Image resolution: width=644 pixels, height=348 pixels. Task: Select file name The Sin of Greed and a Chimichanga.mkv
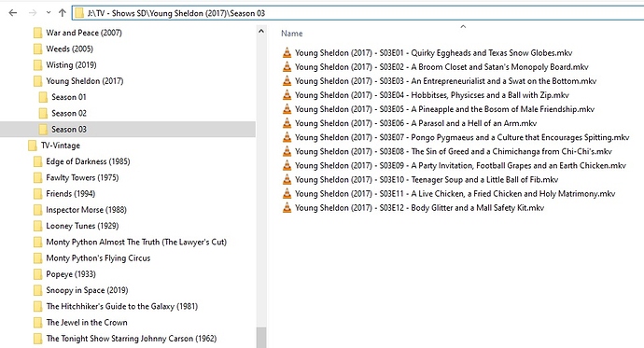click(454, 151)
